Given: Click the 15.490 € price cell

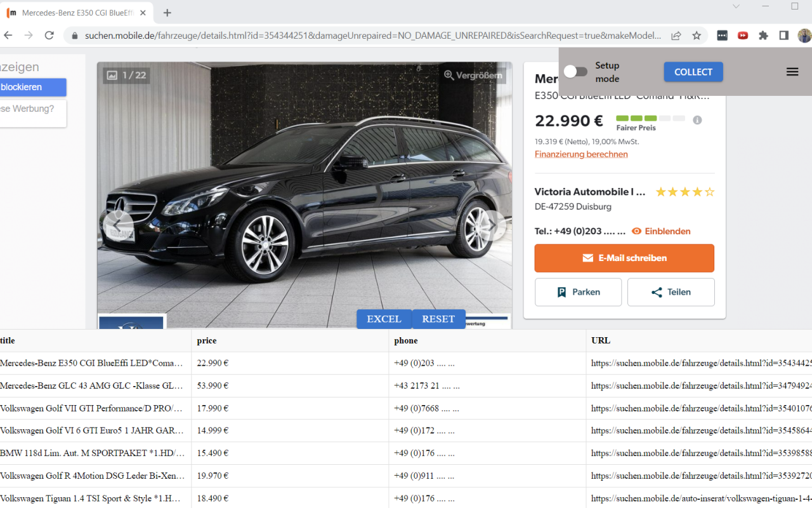Looking at the screenshot, I should (x=290, y=453).
